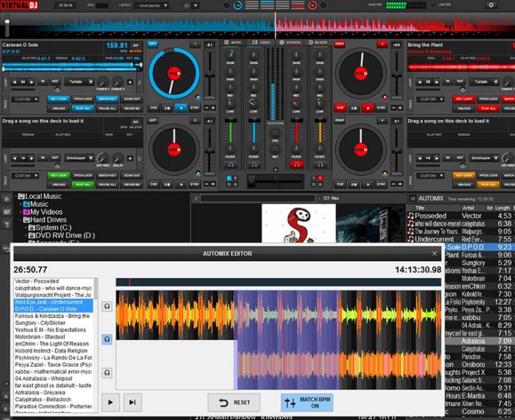Switch to the SCRATCH tab

[290, 43]
